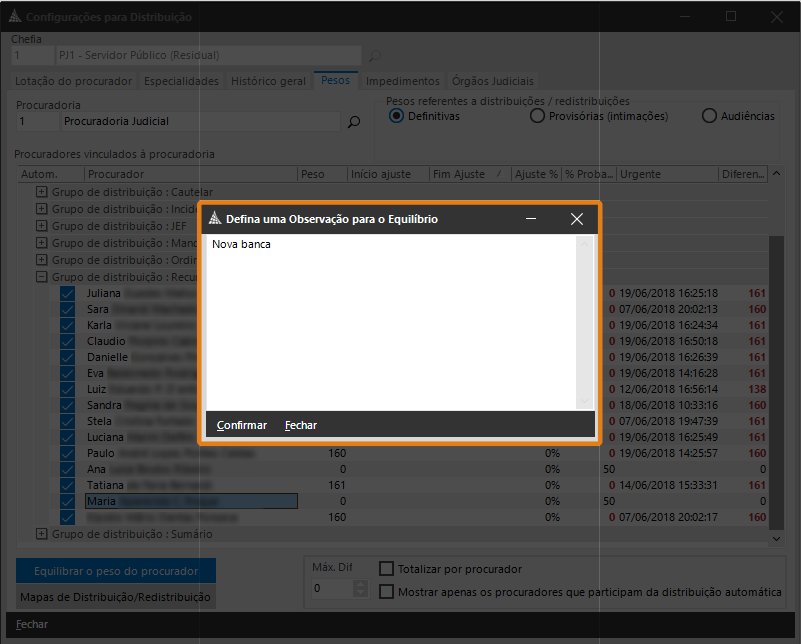This screenshot has width=801, height=644.
Task: Close the observation dialog with X icon
Action: coord(576,218)
